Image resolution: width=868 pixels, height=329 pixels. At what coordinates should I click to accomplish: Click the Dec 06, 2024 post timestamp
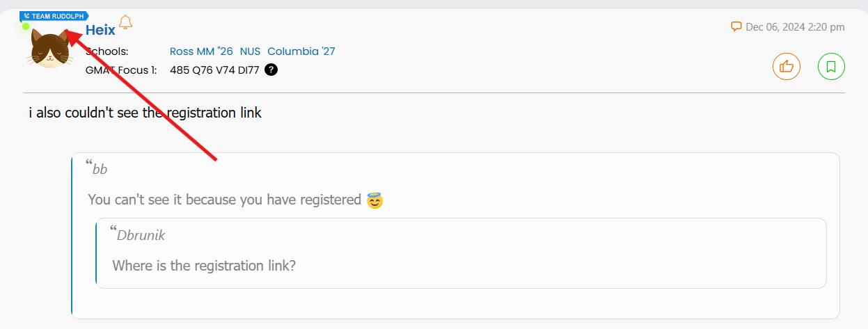795,27
